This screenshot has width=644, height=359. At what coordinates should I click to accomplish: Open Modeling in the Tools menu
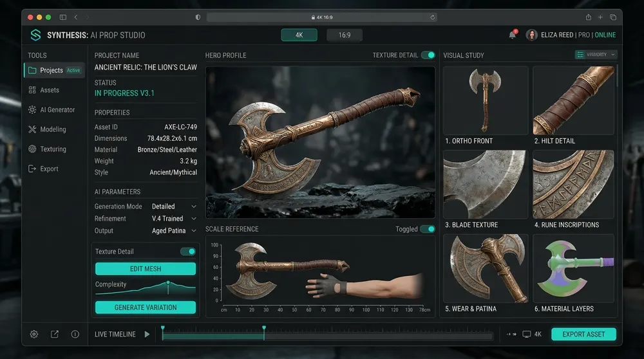pyautogui.click(x=53, y=129)
